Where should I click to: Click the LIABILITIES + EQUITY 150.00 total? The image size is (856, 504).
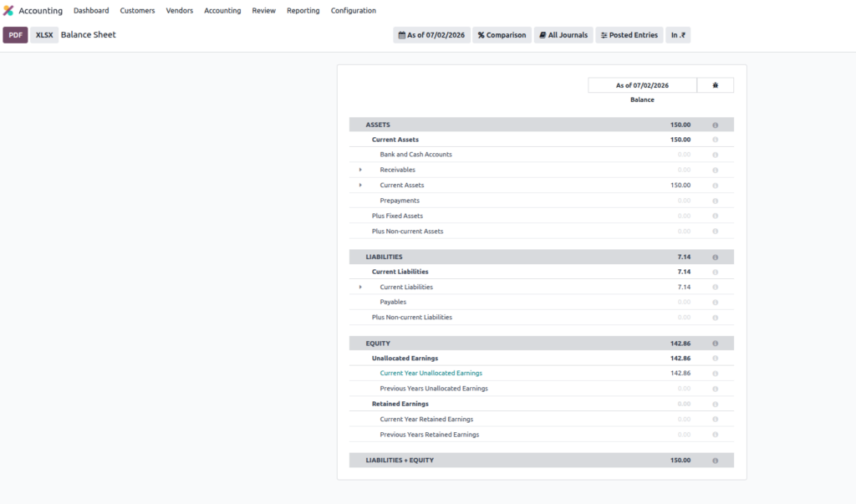(680, 461)
